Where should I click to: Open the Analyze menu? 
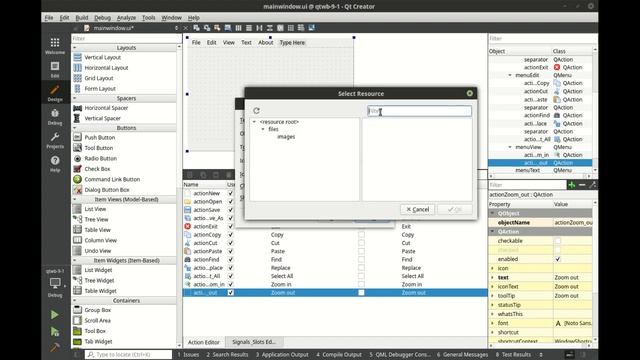click(126, 18)
